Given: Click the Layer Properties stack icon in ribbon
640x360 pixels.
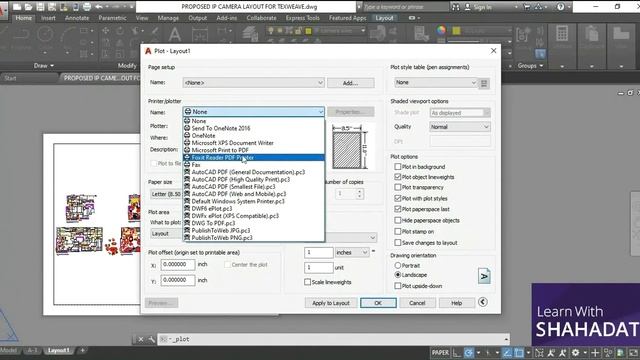Looking at the screenshot, I should 250,34.
